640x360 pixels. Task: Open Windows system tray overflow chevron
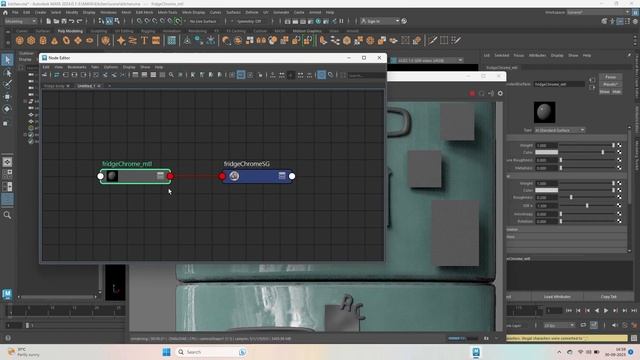[559, 352]
